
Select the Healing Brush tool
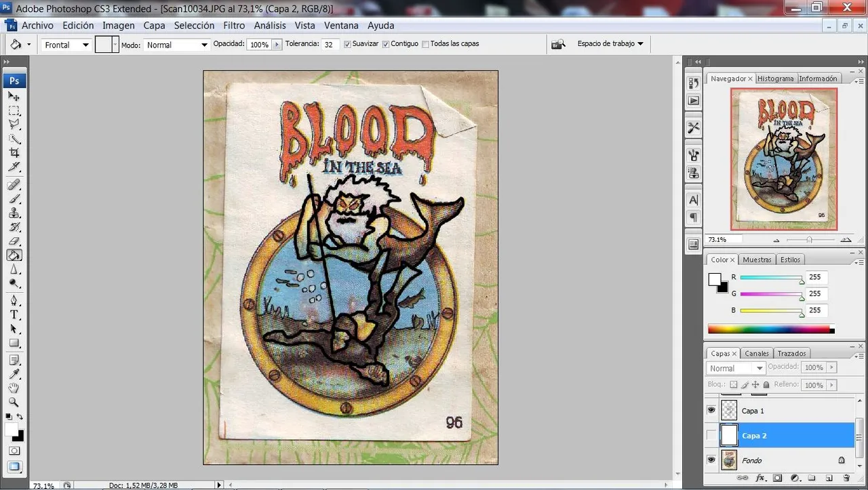click(14, 185)
